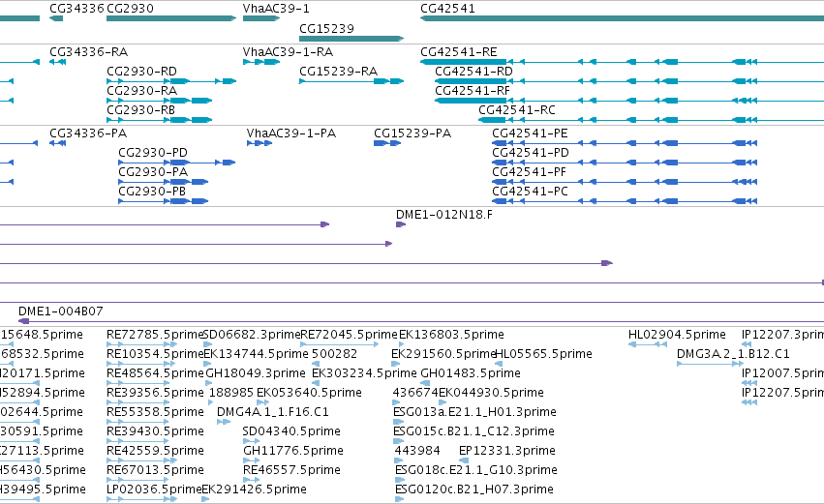The height and width of the screenshot is (504, 824).
Task: Select the CG42541 gene label
Action: pos(447,9)
